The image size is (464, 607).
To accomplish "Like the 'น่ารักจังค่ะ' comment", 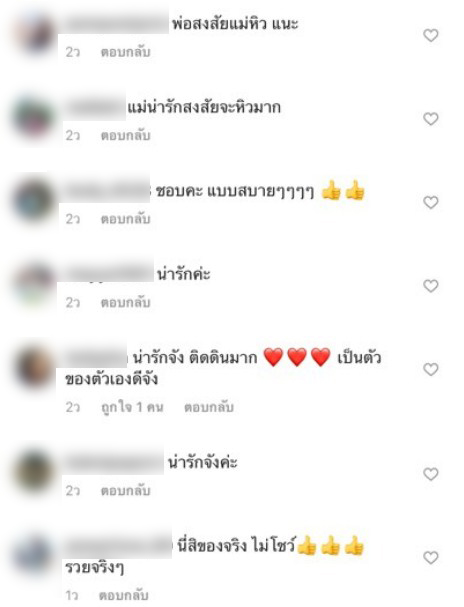I will coord(430,474).
